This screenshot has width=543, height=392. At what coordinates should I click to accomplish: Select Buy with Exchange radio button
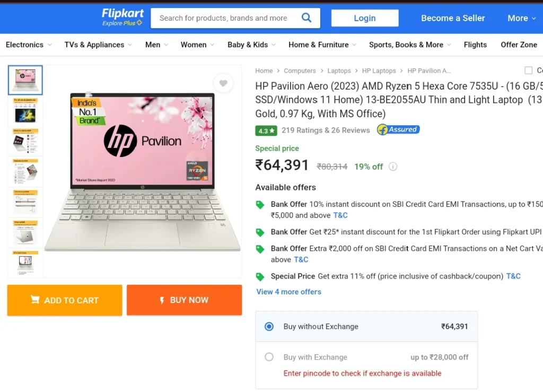pyautogui.click(x=269, y=357)
